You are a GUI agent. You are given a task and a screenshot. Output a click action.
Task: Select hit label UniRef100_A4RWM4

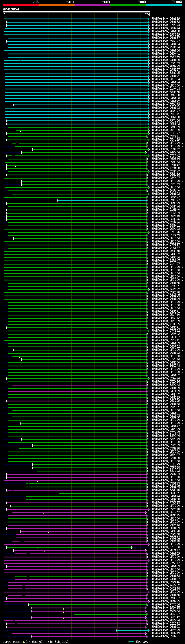click(x=166, y=153)
